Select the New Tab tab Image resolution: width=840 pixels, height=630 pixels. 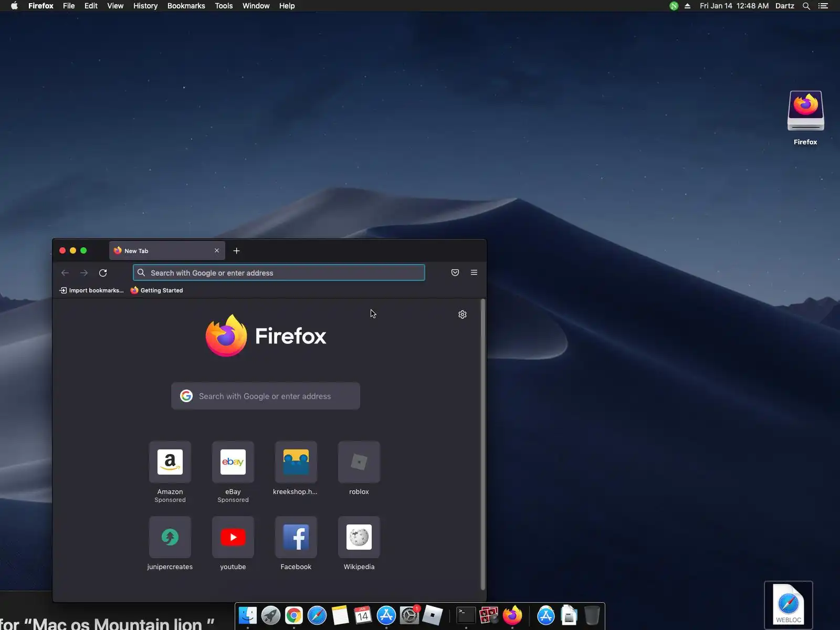pos(167,250)
